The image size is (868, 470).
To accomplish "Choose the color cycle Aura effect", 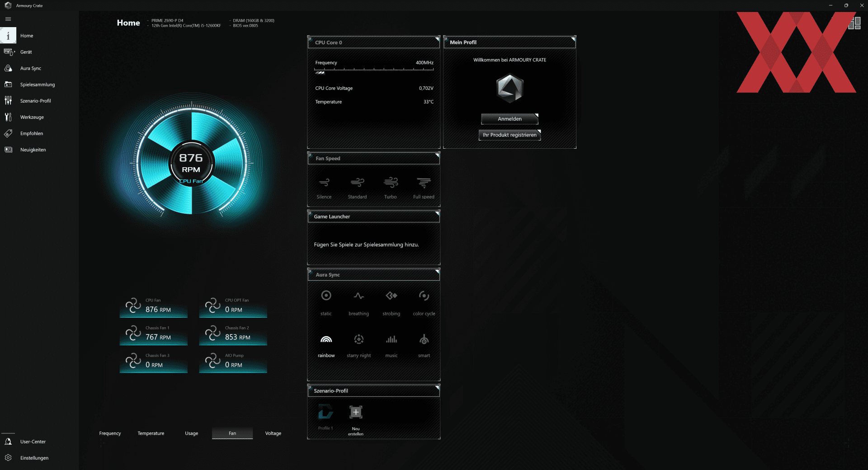I will tap(424, 303).
